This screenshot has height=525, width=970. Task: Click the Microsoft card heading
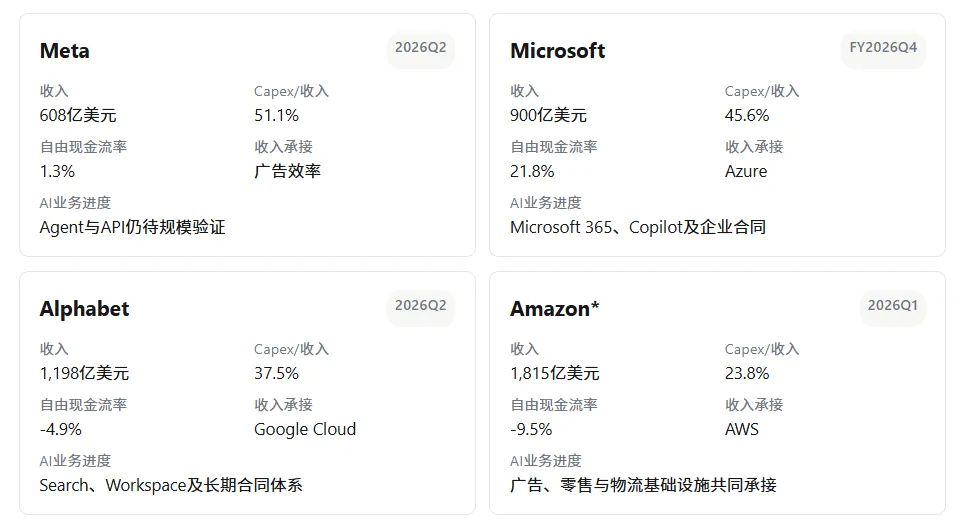pyautogui.click(x=557, y=51)
